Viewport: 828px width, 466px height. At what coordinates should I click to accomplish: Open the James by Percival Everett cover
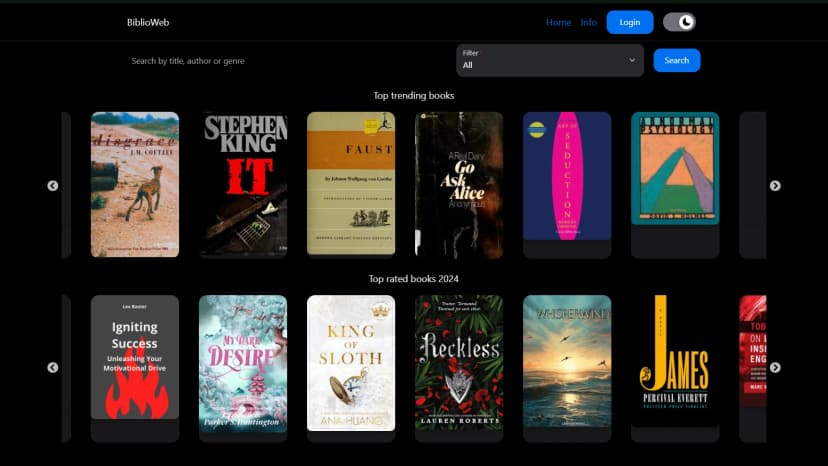pos(675,360)
